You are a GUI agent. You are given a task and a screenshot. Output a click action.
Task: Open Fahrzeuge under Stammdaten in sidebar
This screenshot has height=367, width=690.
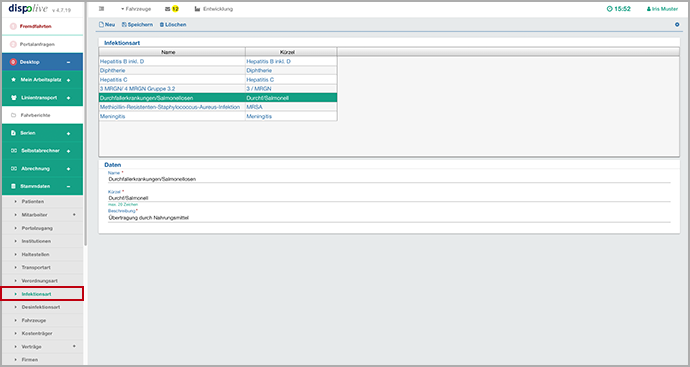pos(42,320)
